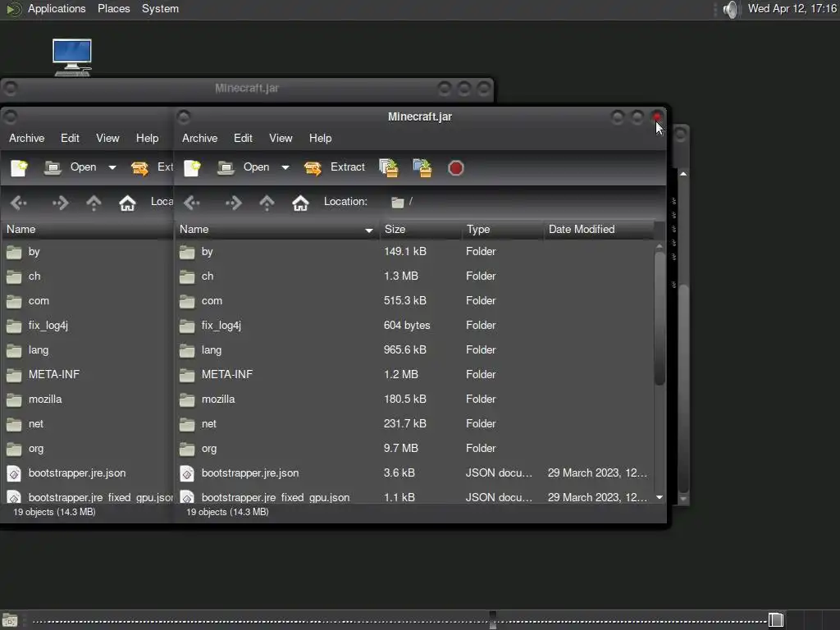The height and width of the screenshot is (630, 840).
Task: Click red Stop icon in front toolbar
Action: pos(455,168)
